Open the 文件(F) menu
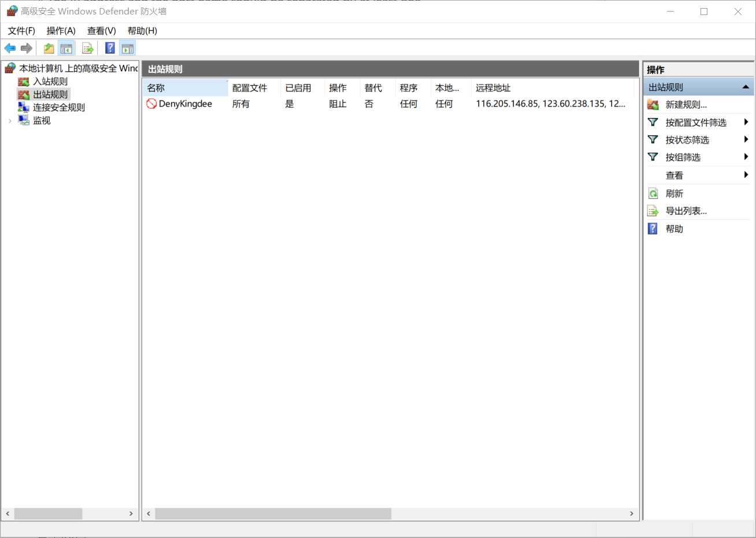Image resolution: width=756 pixels, height=538 pixels. [21, 31]
